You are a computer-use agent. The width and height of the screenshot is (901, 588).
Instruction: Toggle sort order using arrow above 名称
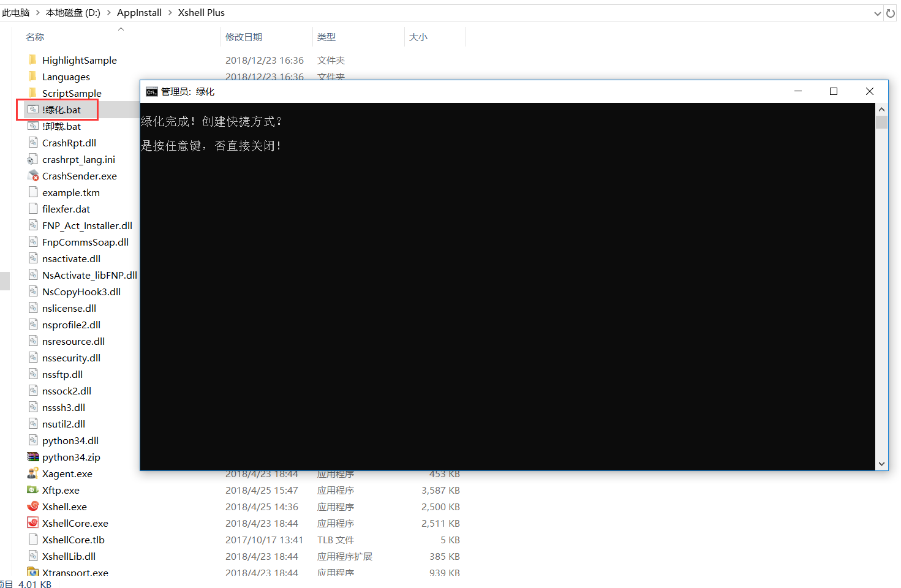[x=121, y=28]
